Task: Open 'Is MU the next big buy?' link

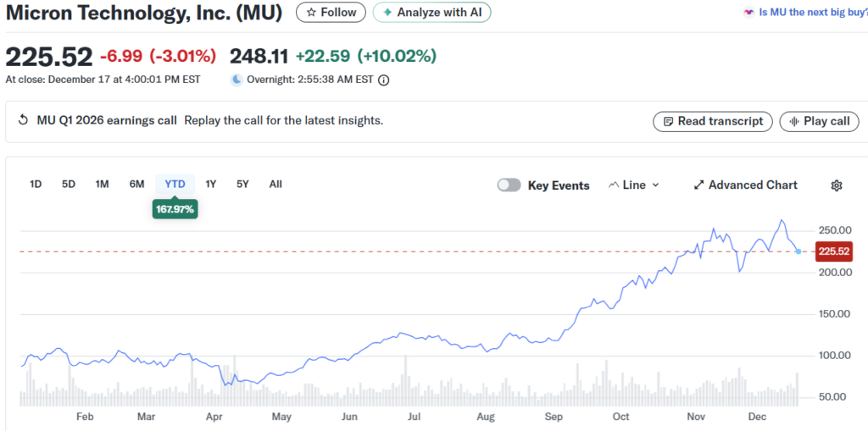Action: click(x=811, y=13)
